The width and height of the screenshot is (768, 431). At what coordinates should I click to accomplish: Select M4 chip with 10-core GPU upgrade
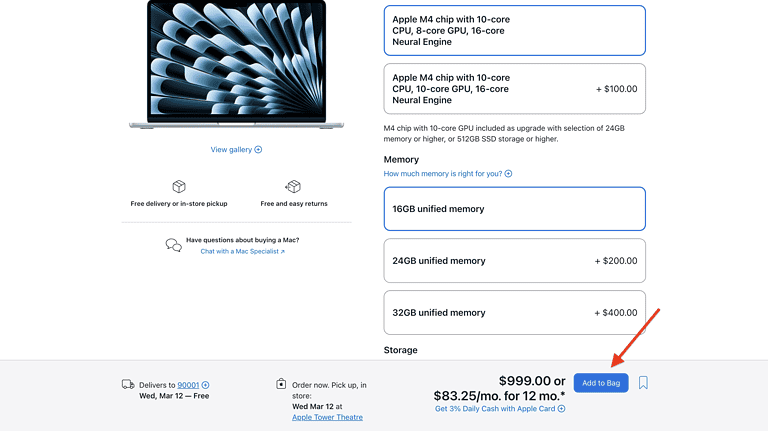pyautogui.click(x=514, y=89)
